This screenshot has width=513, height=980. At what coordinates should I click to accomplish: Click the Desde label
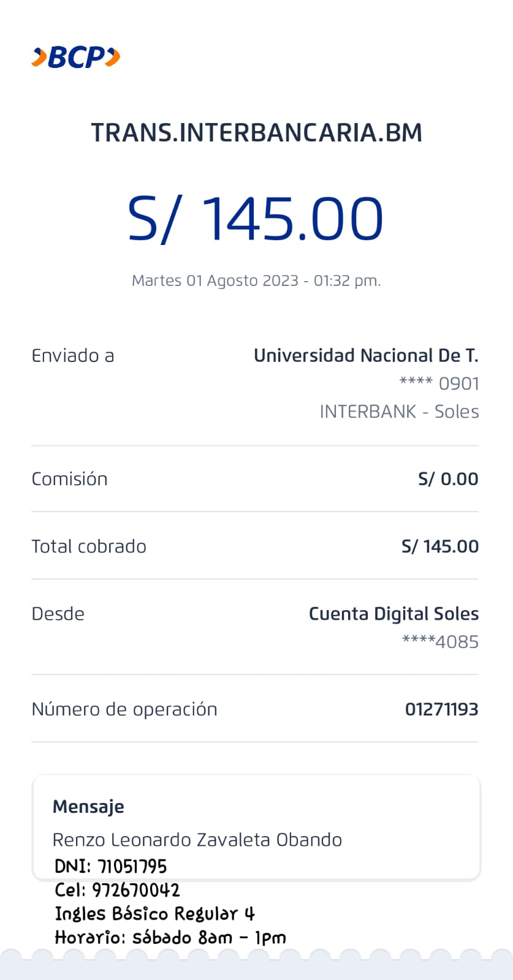tap(58, 614)
